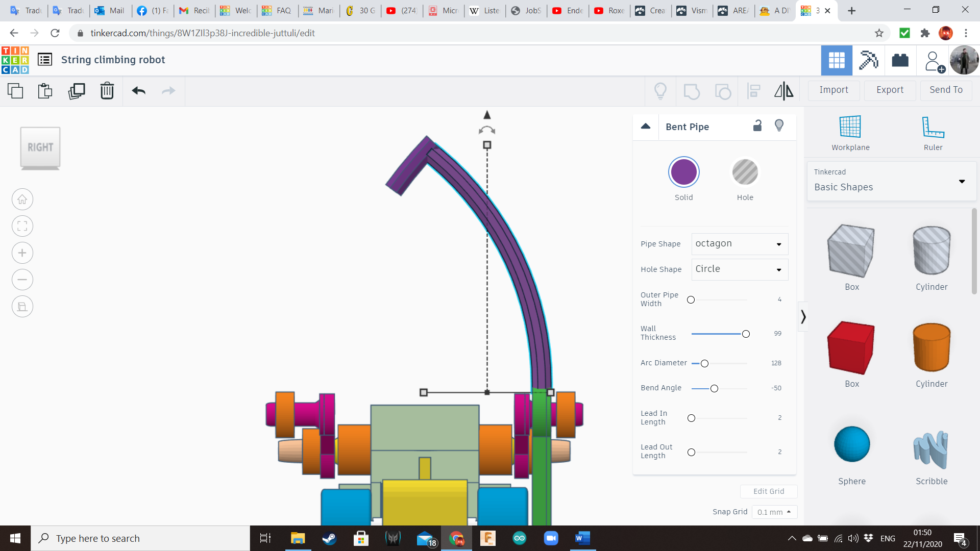Undo the last action
Image resolution: width=980 pixels, height=551 pixels.
tap(138, 91)
